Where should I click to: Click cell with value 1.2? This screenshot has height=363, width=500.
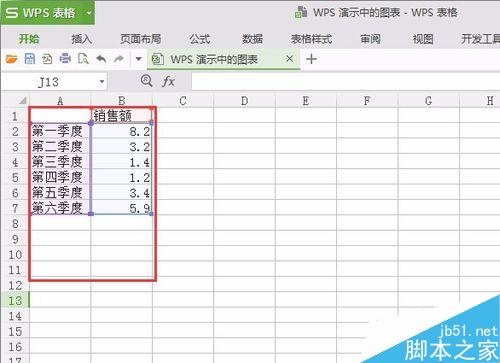point(122,177)
